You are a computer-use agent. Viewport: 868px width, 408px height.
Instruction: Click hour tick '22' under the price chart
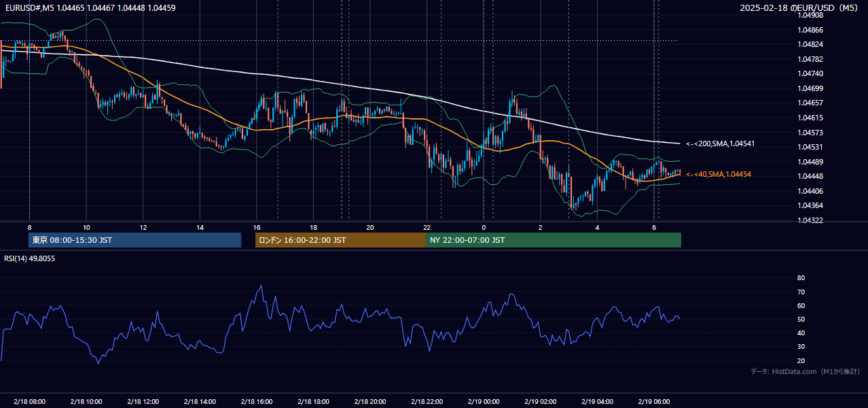427,227
